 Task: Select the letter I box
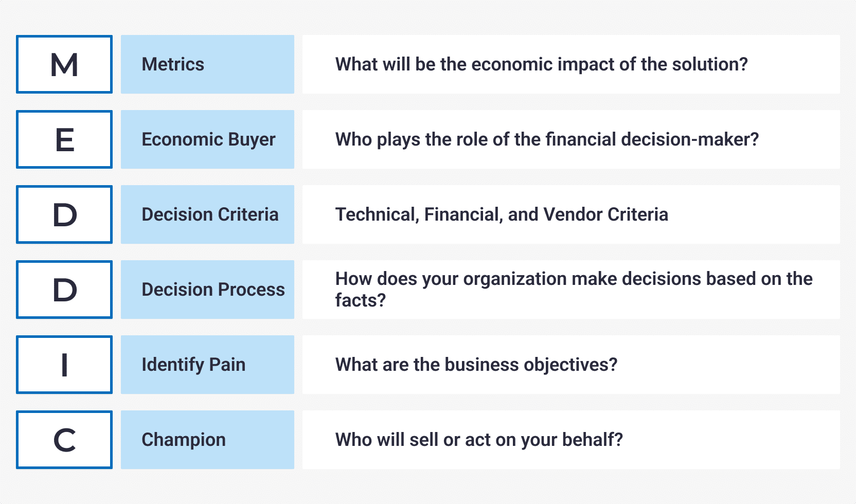click(64, 365)
